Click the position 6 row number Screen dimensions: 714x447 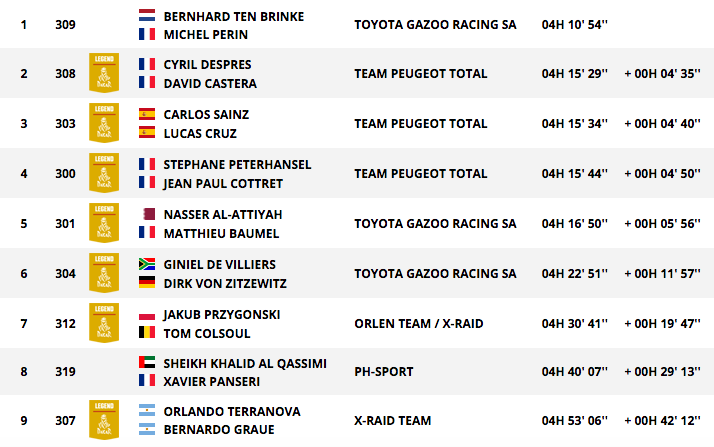(x=24, y=274)
